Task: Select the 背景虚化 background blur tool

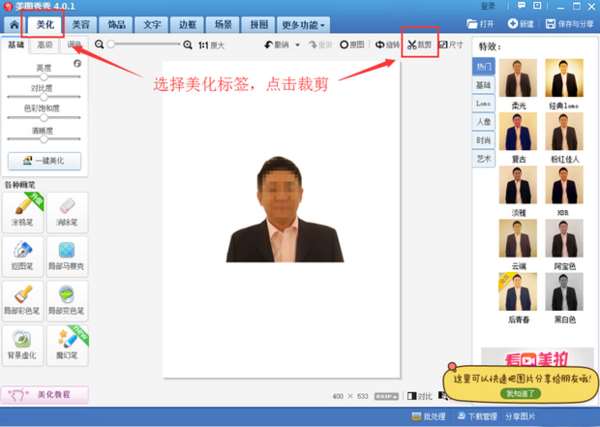Action: 23,345
